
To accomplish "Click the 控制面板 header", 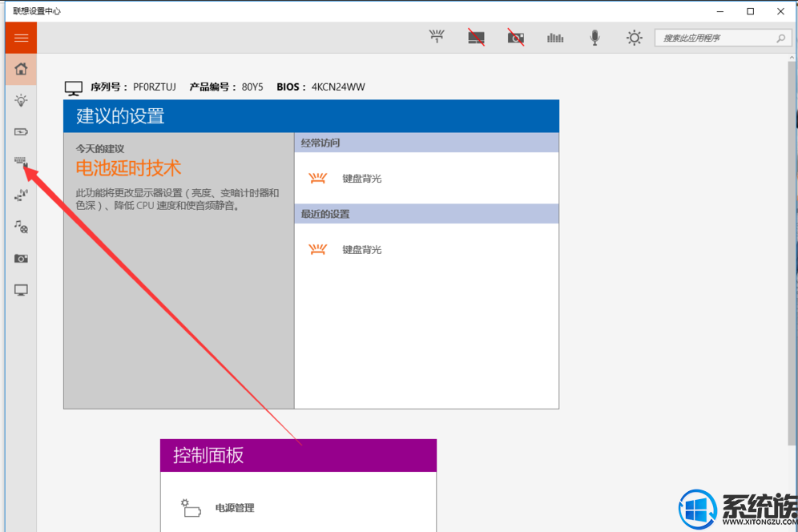I will 298,456.
